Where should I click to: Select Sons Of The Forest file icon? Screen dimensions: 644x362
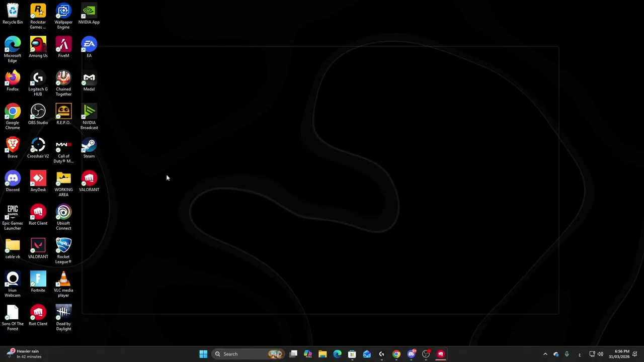pos(13,318)
